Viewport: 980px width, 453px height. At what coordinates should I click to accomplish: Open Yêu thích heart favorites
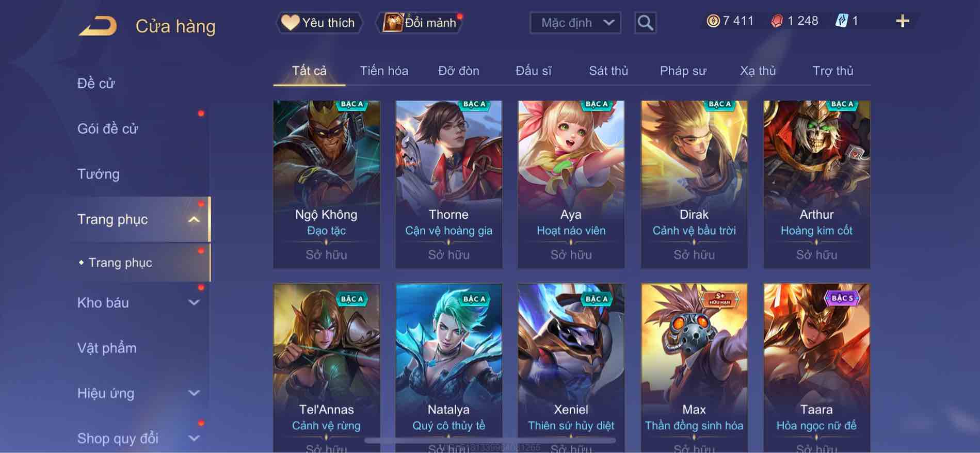click(318, 23)
